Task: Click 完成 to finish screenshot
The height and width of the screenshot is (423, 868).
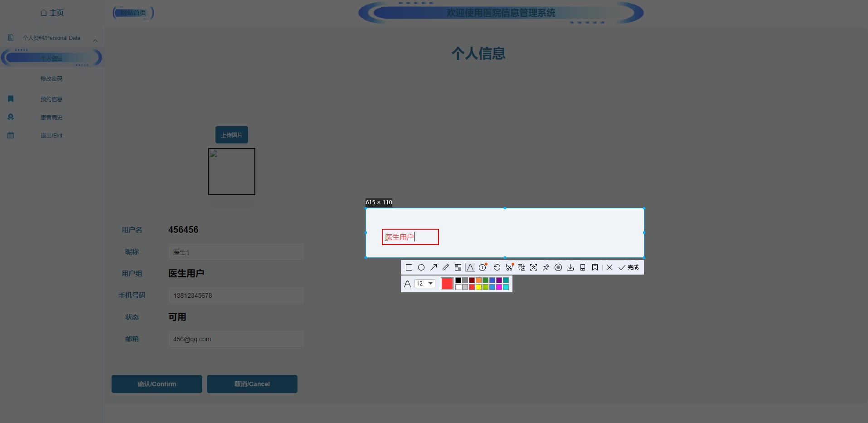Action: [629, 267]
